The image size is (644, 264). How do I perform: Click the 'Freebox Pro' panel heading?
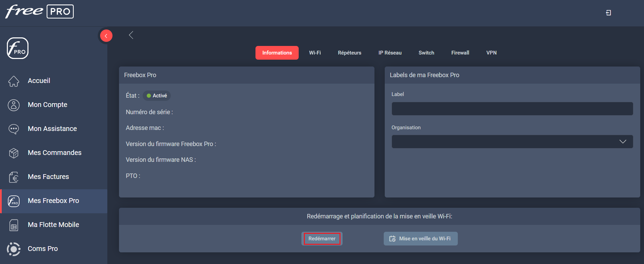pyautogui.click(x=140, y=75)
